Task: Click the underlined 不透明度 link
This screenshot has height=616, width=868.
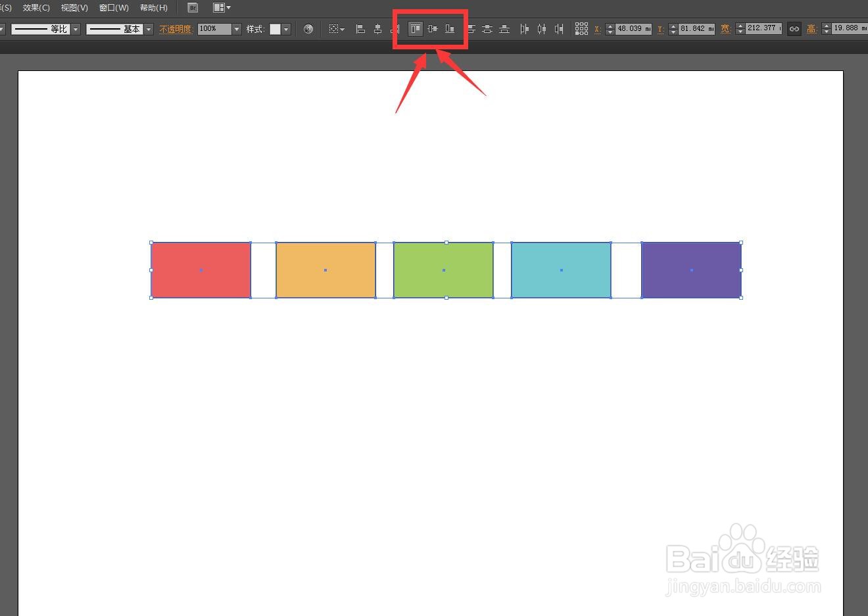Action: tap(175, 28)
